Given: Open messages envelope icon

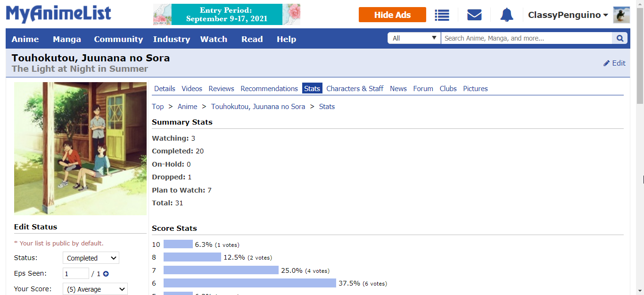Looking at the screenshot, I should (x=474, y=15).
